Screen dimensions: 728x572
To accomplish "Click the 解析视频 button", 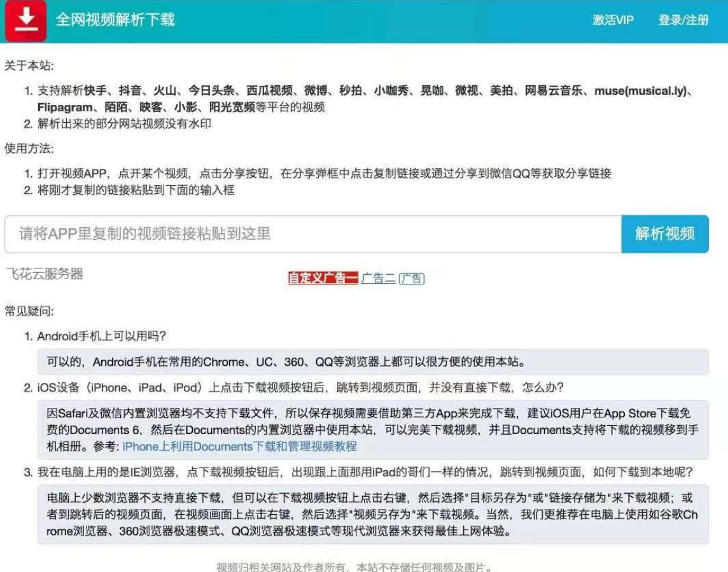I will (x=665, y=234).
